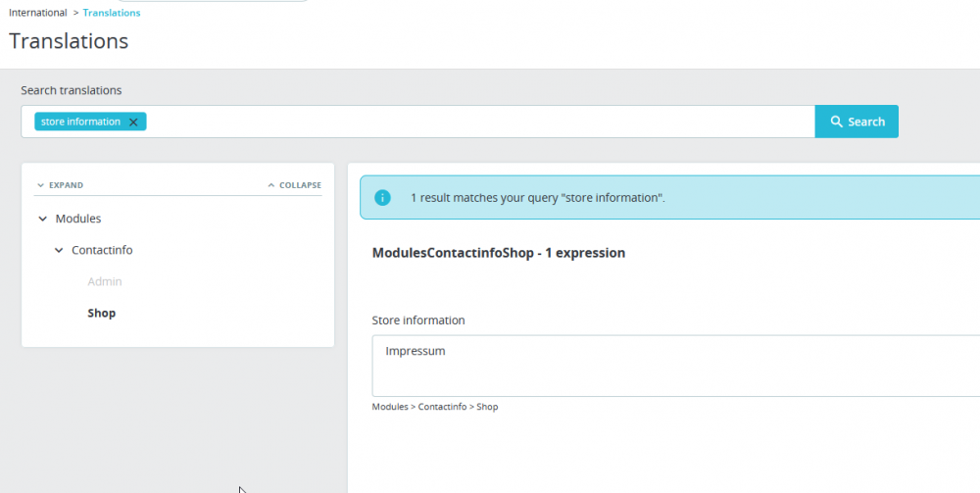
Task: Click the Translations breadcrumb link
Action: [x=112, y=13]
